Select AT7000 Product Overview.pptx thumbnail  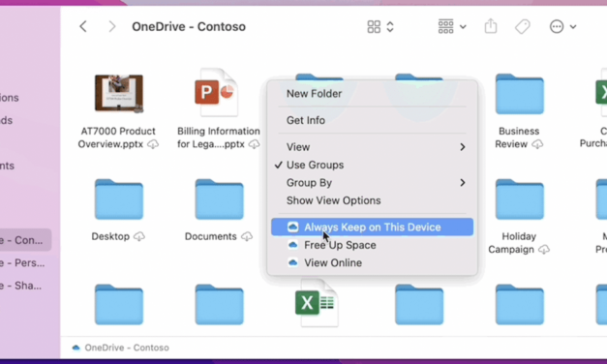pyautogui.click(x=119, y=93)
